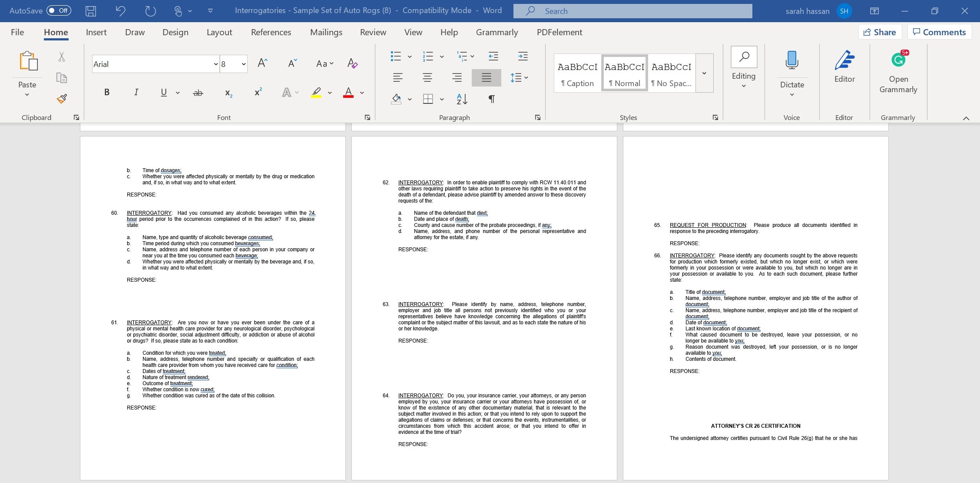Open the font color picker
980x483 pixels.
(x=362, y=93)
